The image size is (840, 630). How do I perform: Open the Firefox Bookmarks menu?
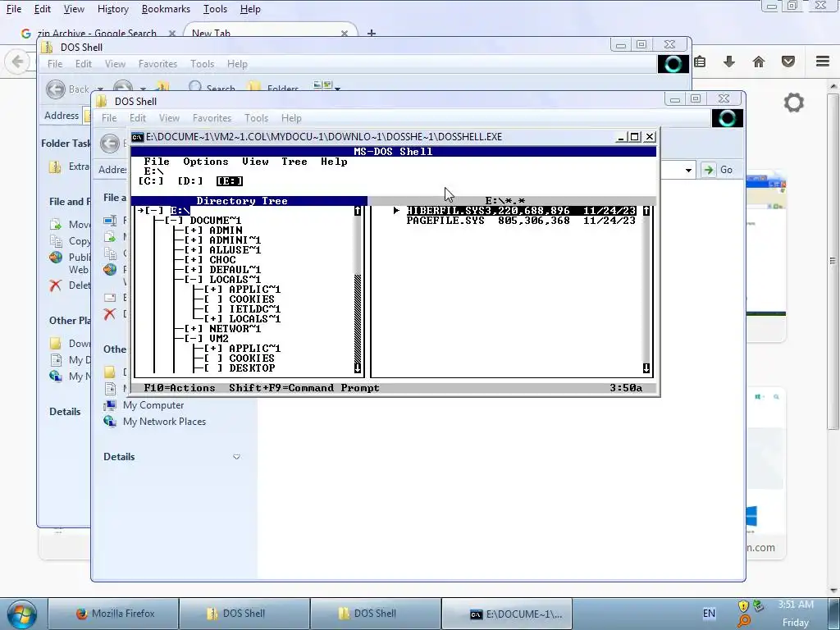(166, 9)
